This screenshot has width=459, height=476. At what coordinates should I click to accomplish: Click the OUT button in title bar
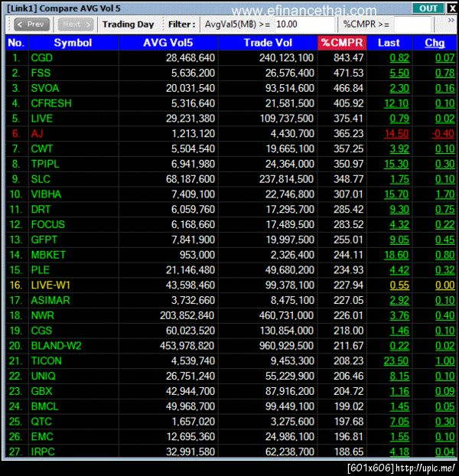428,8
